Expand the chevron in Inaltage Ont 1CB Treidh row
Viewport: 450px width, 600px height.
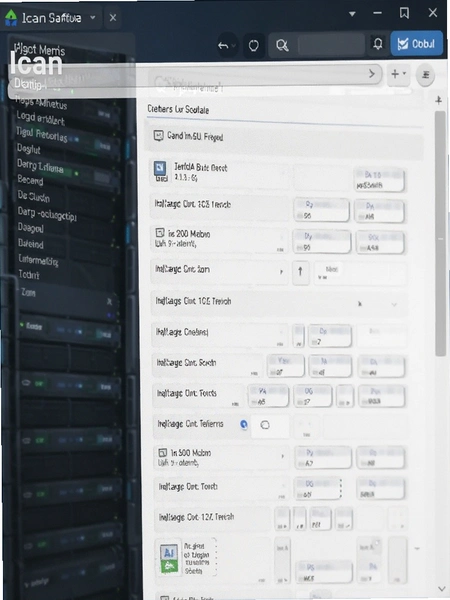click(x=394, y=305)
